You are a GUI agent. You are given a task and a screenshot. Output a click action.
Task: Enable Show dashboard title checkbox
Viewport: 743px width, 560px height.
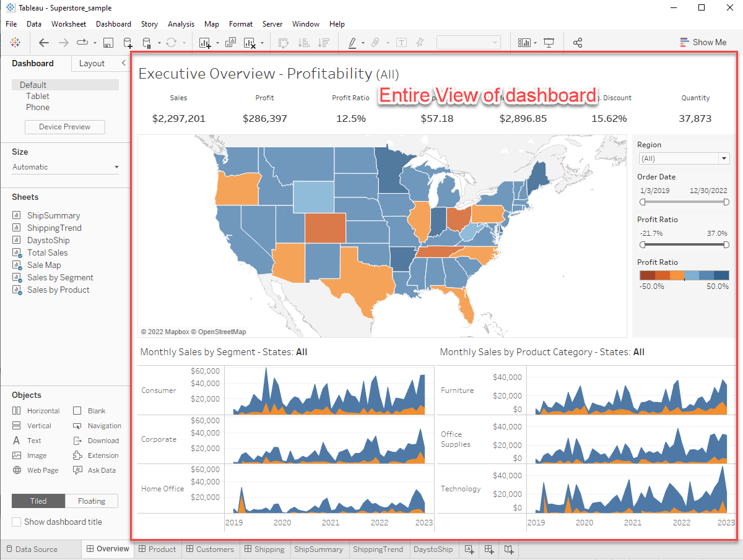[17, 522]
